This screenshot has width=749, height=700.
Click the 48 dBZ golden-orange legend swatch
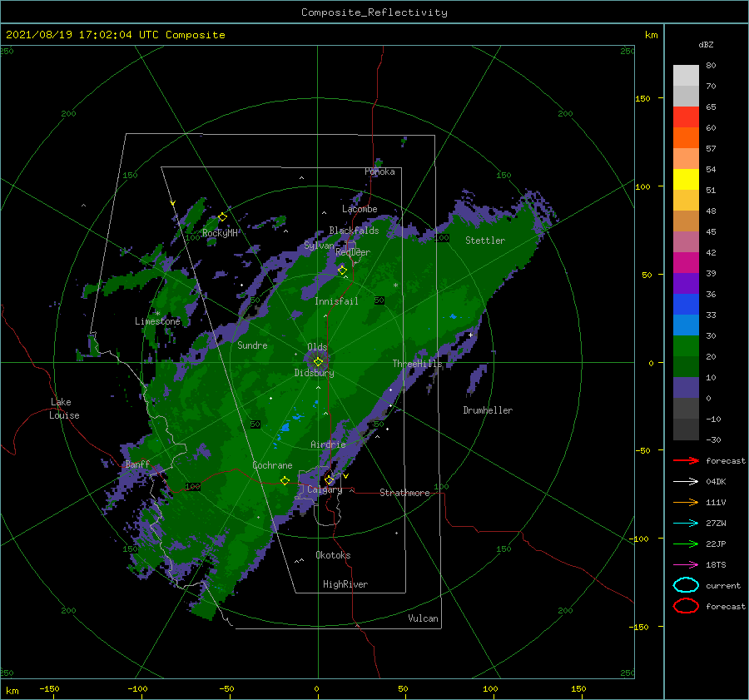[x=686, y=221]
